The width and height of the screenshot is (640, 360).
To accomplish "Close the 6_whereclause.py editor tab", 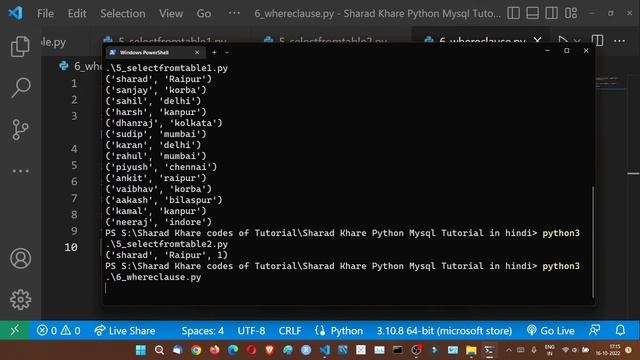I will pos(538,40).
